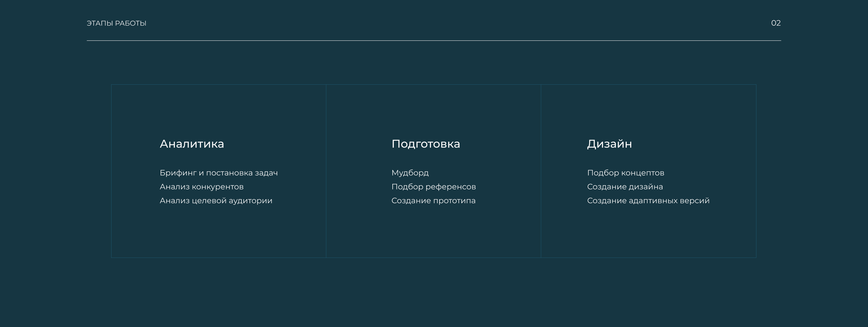
Task: Click Анализ конкурентов list item
Action: pos(202,187)
